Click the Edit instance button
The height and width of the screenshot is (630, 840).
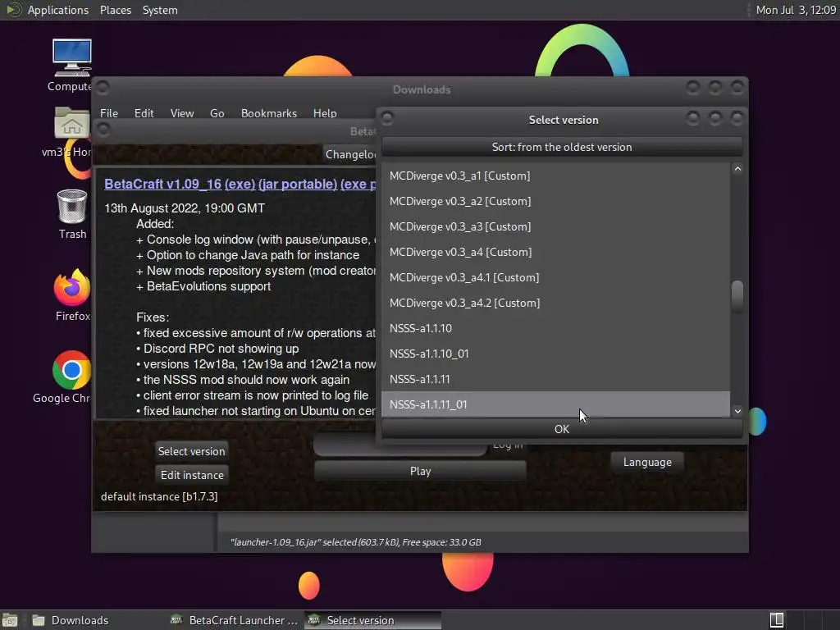[192, 475]
